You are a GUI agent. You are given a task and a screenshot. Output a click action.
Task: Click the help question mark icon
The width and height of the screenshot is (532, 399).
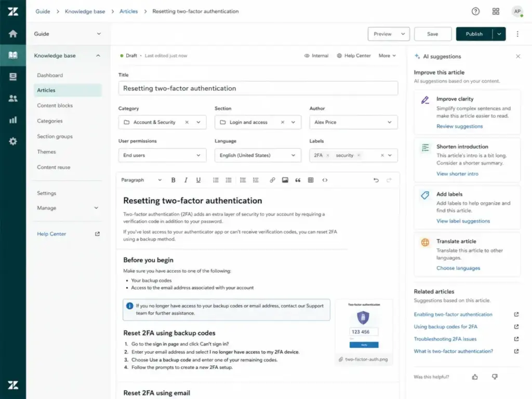tap(475, 11)
